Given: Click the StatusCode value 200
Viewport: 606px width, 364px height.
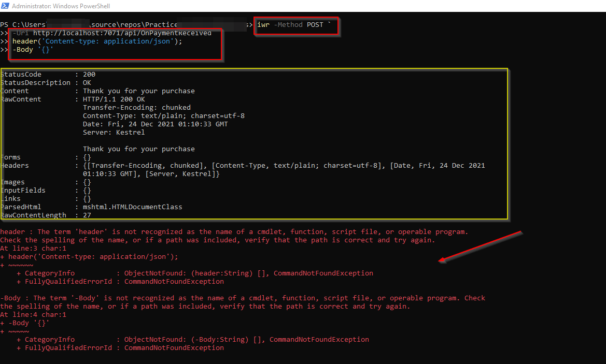Looking at the screenshot, I should tap(89, 75).
